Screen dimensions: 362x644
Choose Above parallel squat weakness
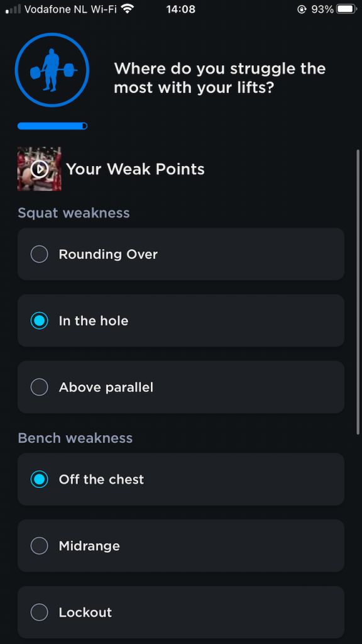(180, 387)
